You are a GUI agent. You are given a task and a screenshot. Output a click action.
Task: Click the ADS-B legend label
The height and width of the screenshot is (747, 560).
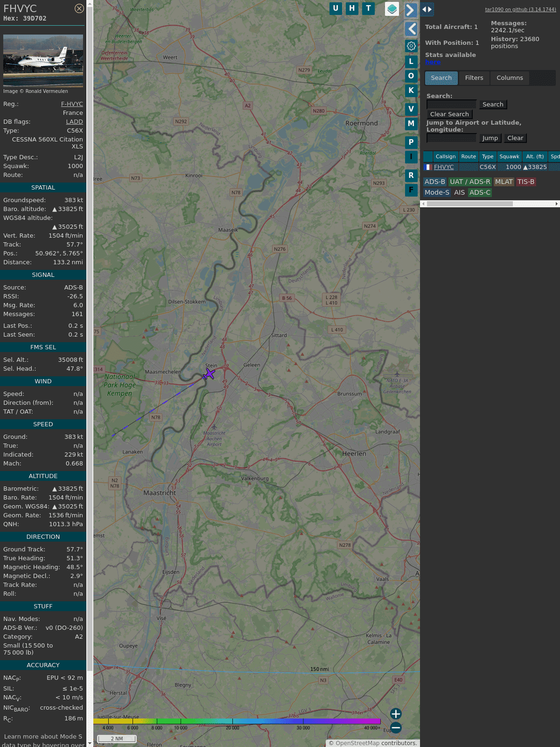tap(435, 182)
